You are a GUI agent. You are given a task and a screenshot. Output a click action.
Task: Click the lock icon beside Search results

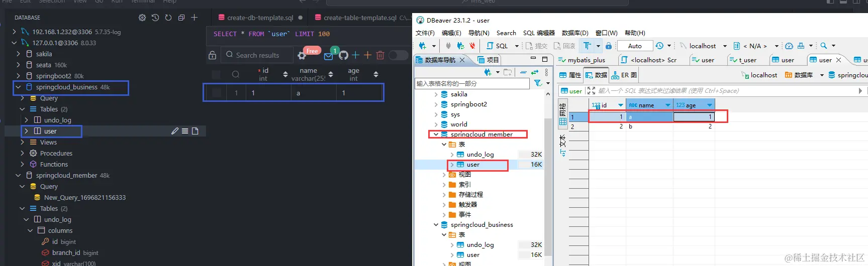213,55
